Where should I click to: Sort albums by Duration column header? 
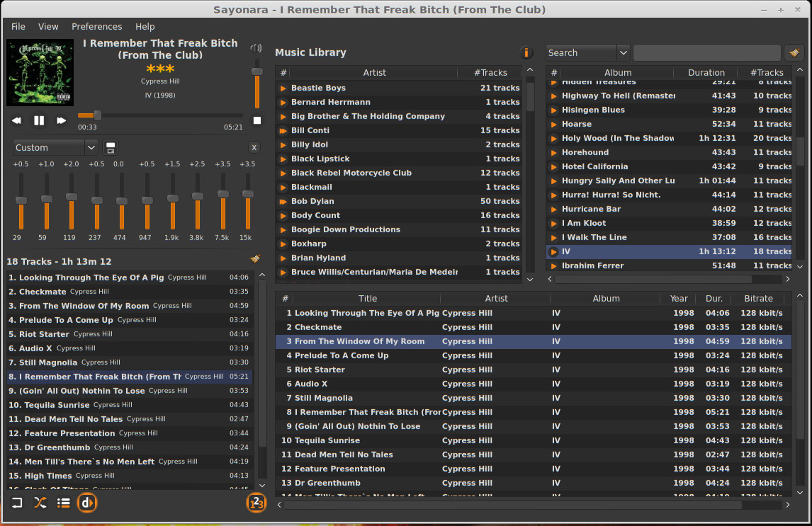pos(706,73)
